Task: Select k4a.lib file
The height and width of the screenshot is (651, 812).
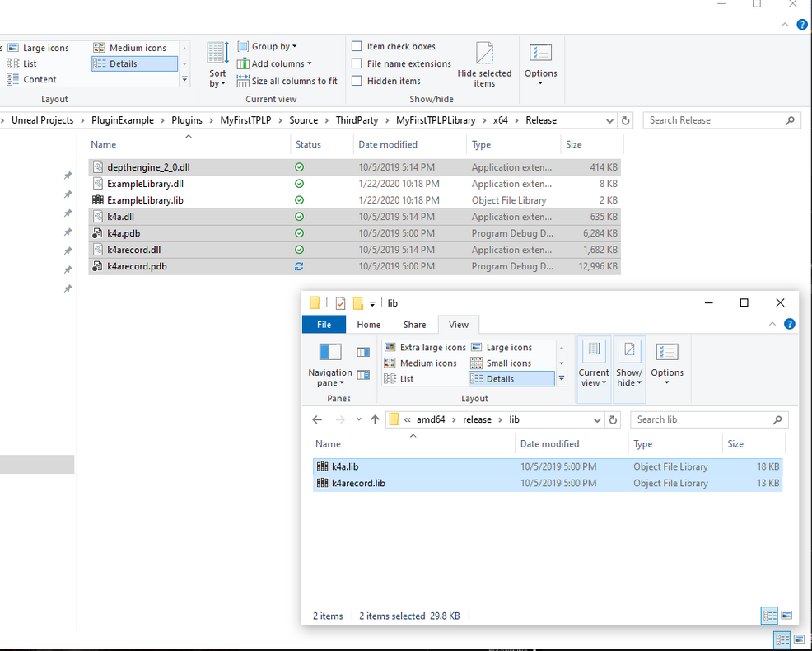Action: tap(548, 466)
